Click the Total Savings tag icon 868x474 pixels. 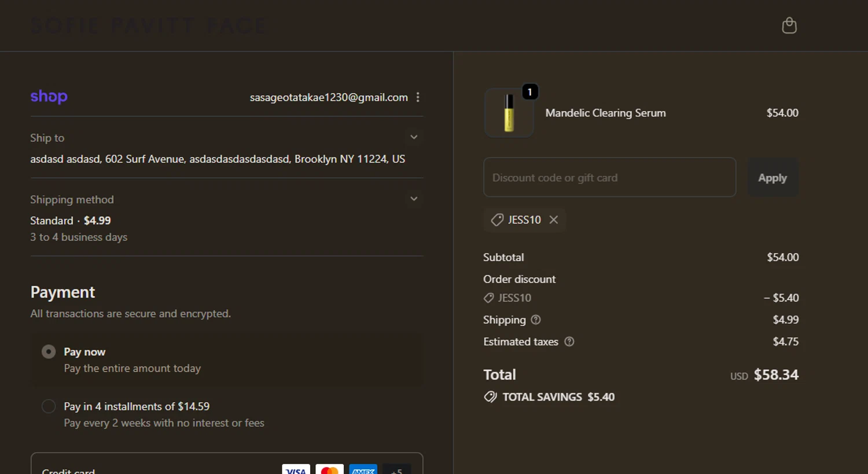click(490, 397)
